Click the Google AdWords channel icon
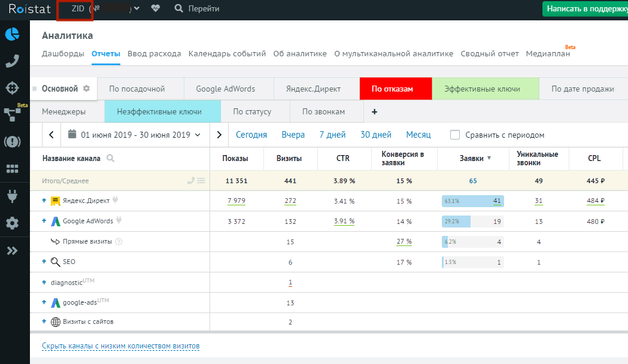Image resolution: width=628 pixels, height=364 pixels. [55, 222]
